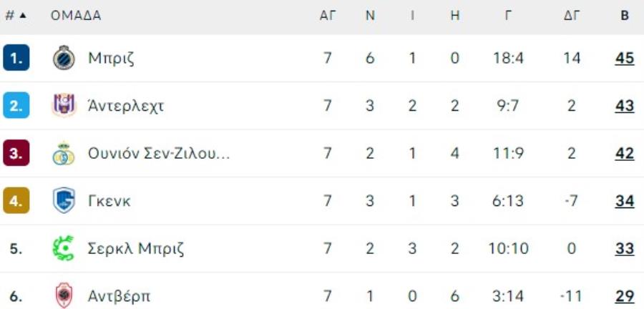
Task: Click the ΑΓ column header
Action: coord(328,16)
